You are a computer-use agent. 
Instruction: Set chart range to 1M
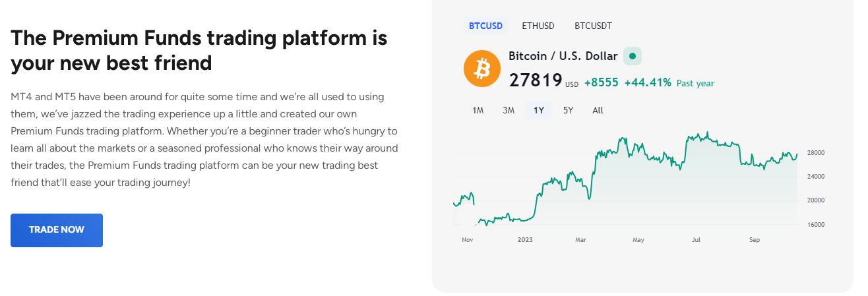point(478,110)
